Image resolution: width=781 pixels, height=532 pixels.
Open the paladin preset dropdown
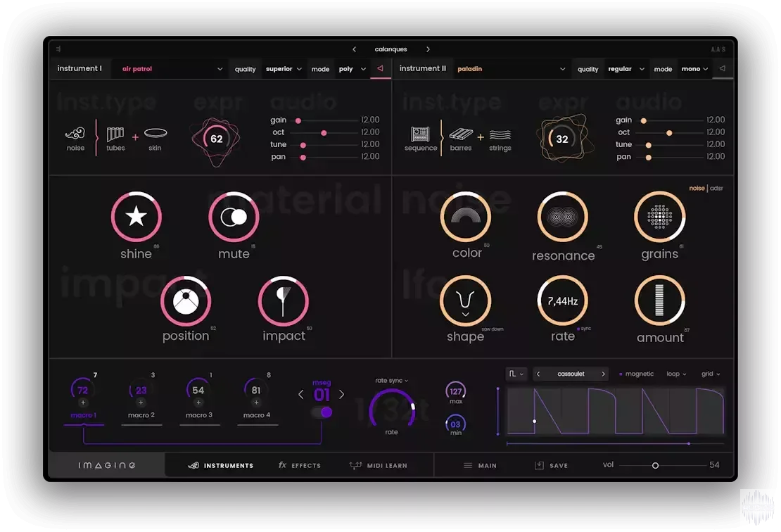[511, 69]
